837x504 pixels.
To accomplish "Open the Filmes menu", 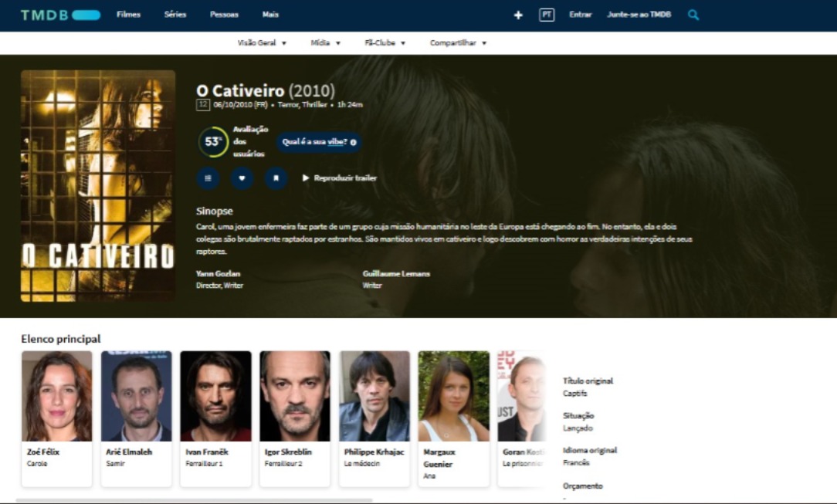I will point(128,15).
